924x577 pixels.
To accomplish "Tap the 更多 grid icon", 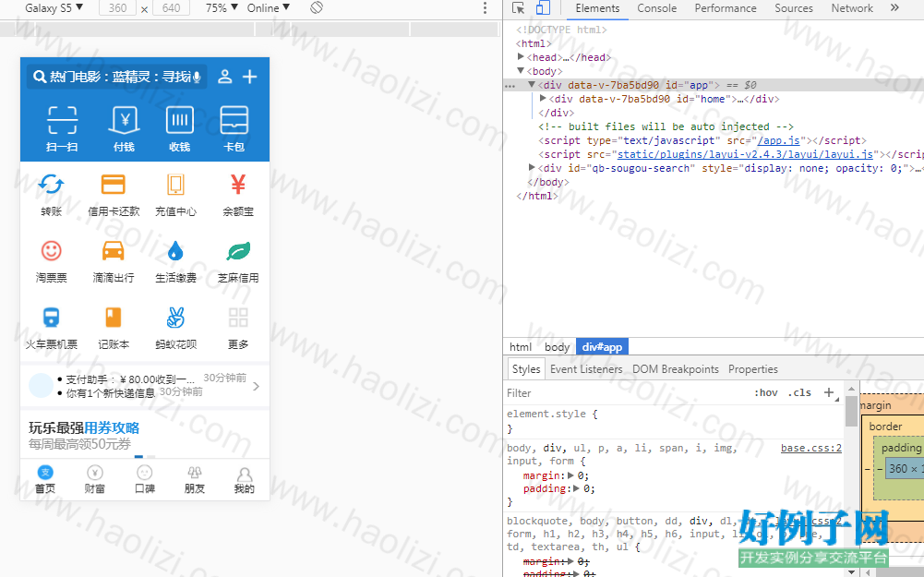I will tap(238, 317).
